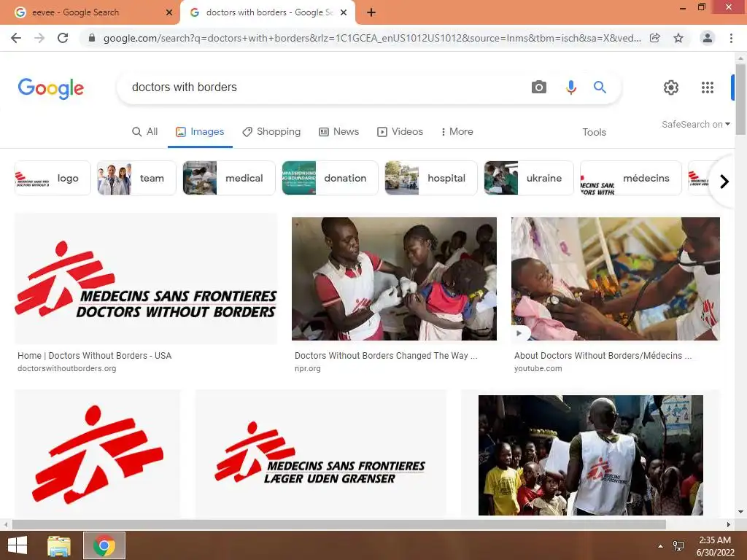Click the horizontal scrollbar thumb
747x560 pixels.
click(338, 524)
